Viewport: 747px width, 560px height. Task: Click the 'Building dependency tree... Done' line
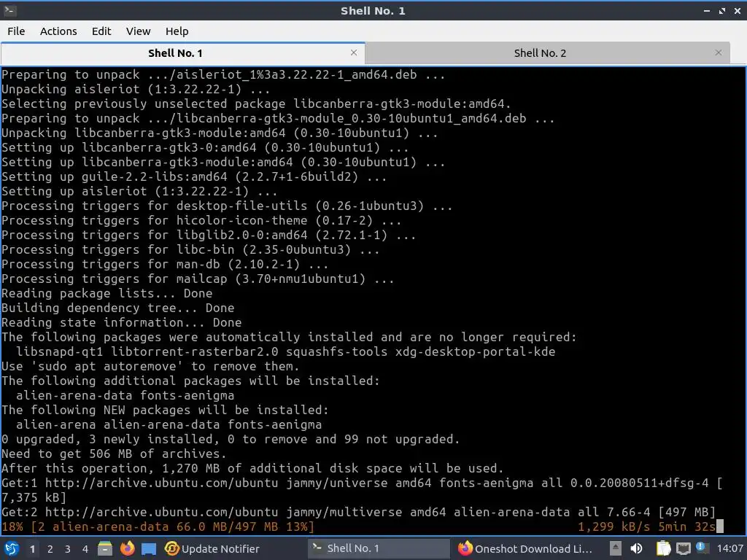117,308
